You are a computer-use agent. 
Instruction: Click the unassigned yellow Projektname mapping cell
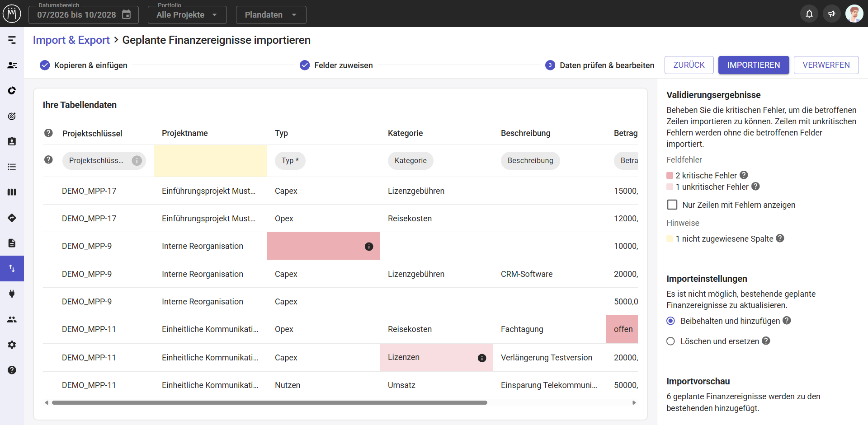(x=211, y=161)
